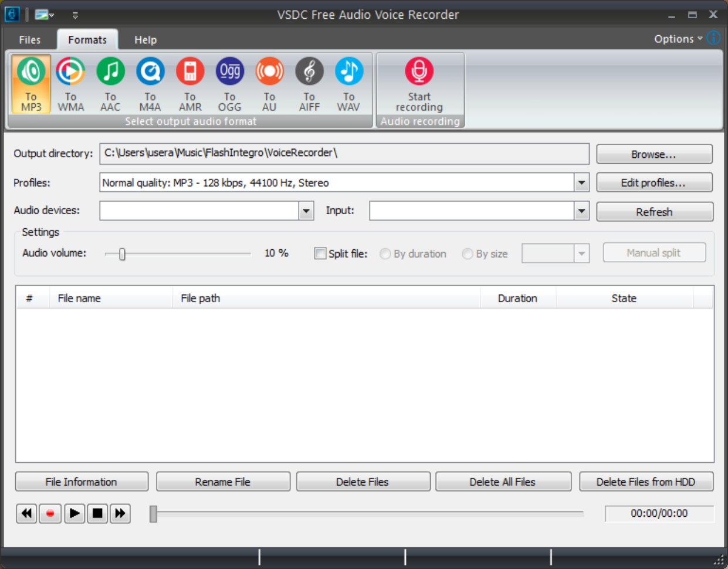Stop playback with the square button
Image resolution: width=728 pixels, height=569 pixels.
97,514
